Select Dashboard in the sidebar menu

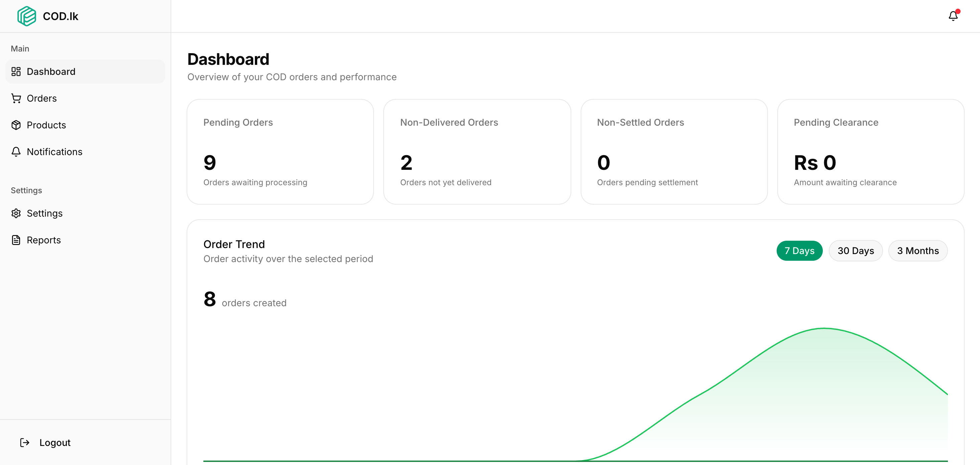tap(51, 72)
